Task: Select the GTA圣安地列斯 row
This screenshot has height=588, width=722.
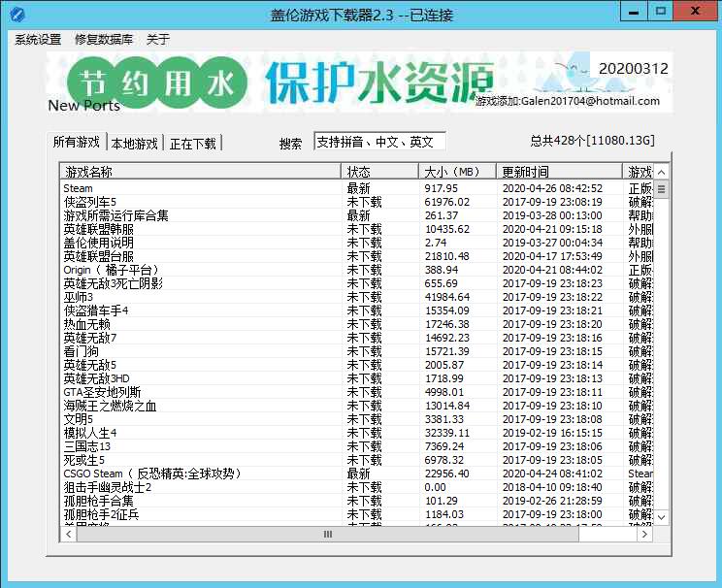Action: [x=357, y=392]
